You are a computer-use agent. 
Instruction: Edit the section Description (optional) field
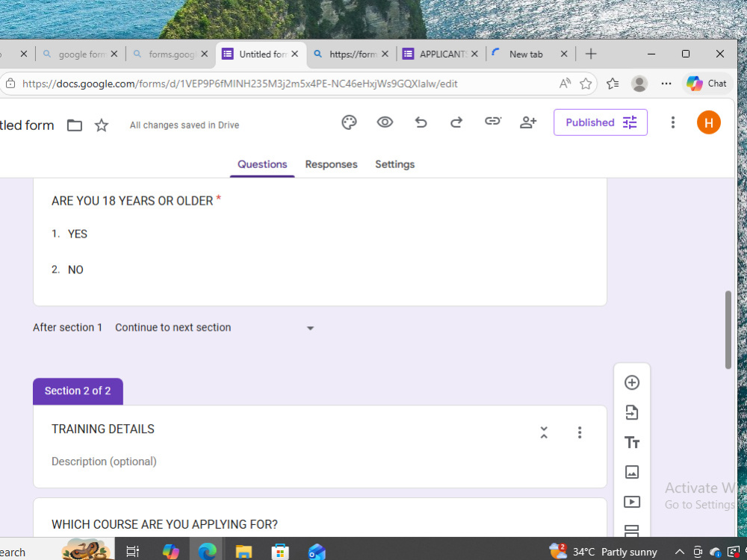coord(104,461)
